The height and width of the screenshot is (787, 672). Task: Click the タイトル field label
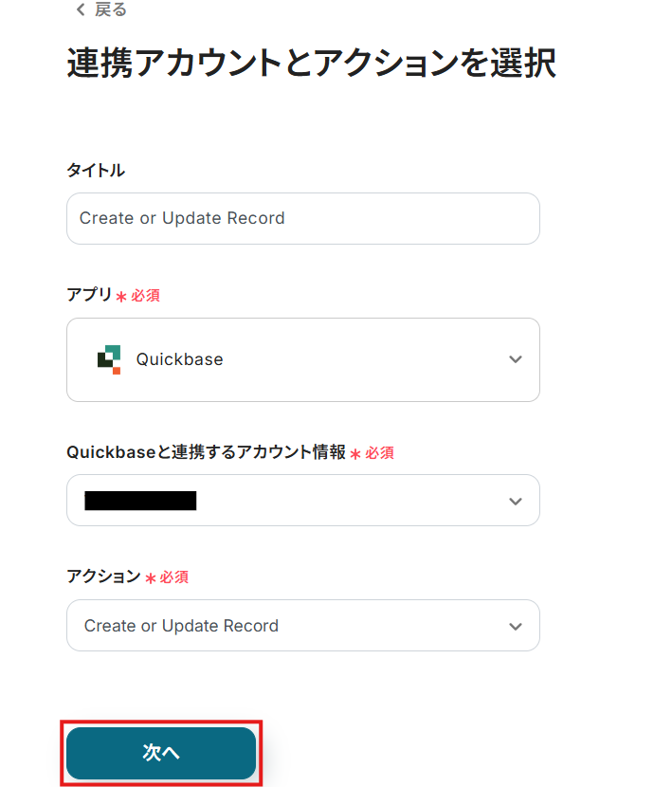click(95, 170)
